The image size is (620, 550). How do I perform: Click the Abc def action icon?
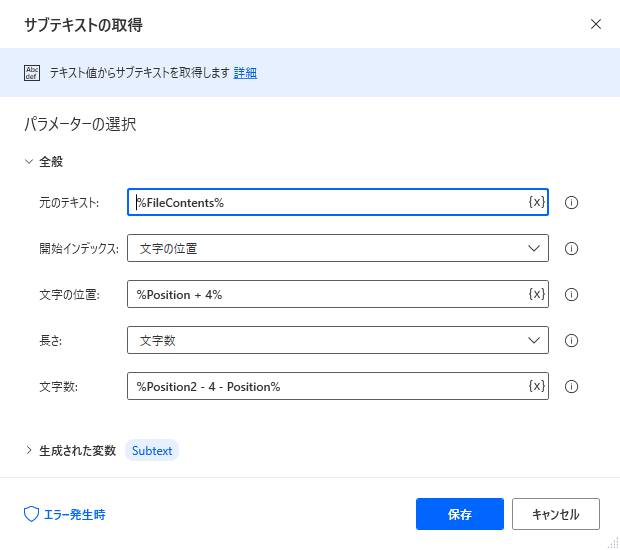[32, 73]
